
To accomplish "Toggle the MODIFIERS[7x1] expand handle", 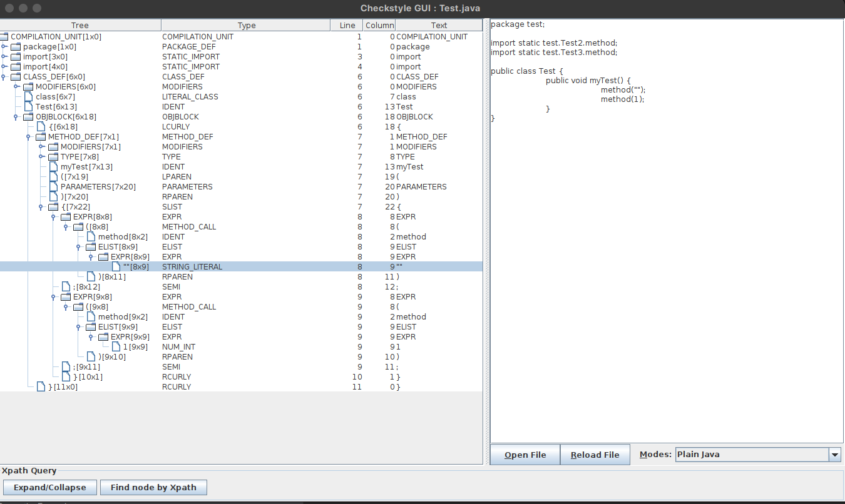I will point(40,146).
